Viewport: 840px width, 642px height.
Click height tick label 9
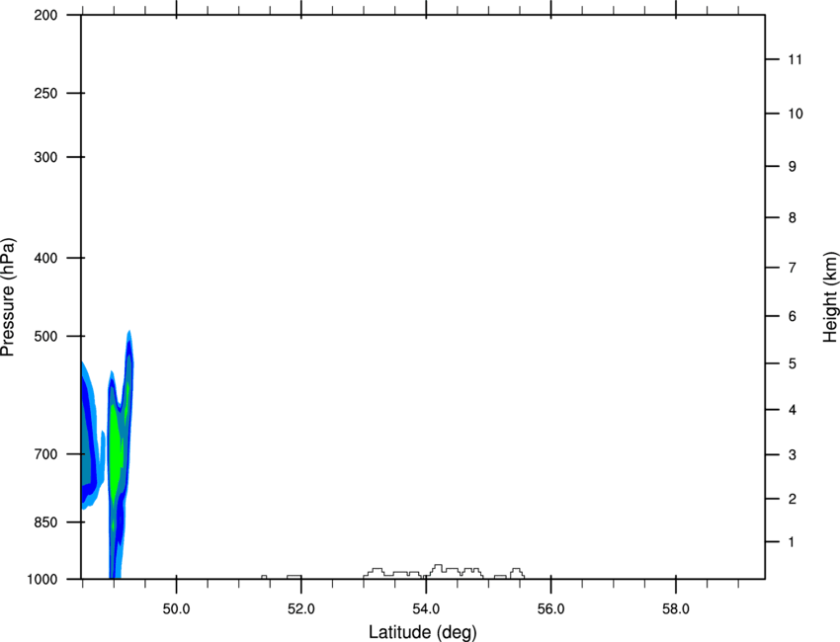(x=793, y=167)
